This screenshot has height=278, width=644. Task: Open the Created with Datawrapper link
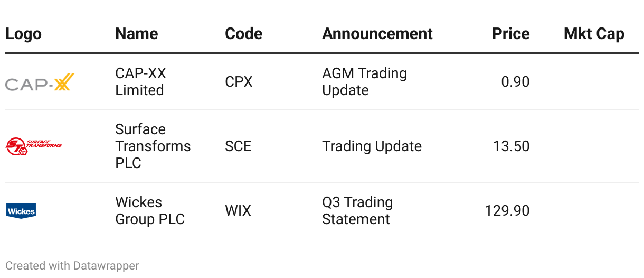tap(72, 265)
